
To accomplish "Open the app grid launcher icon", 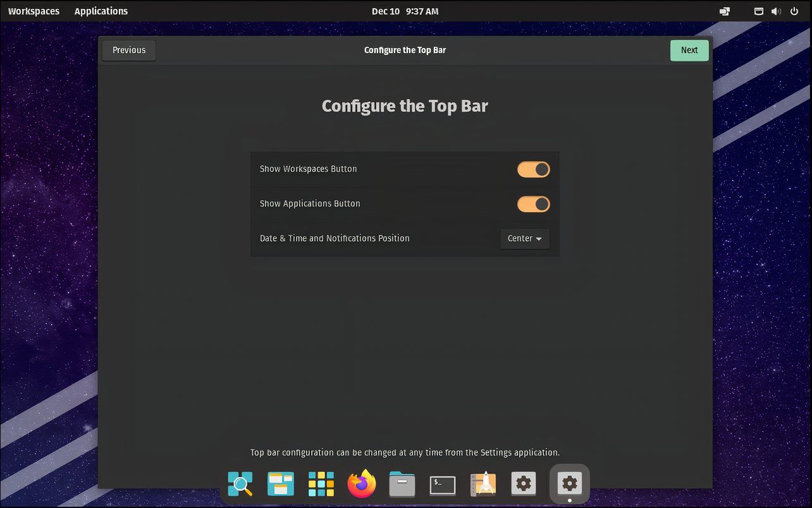I will point(321,484).
